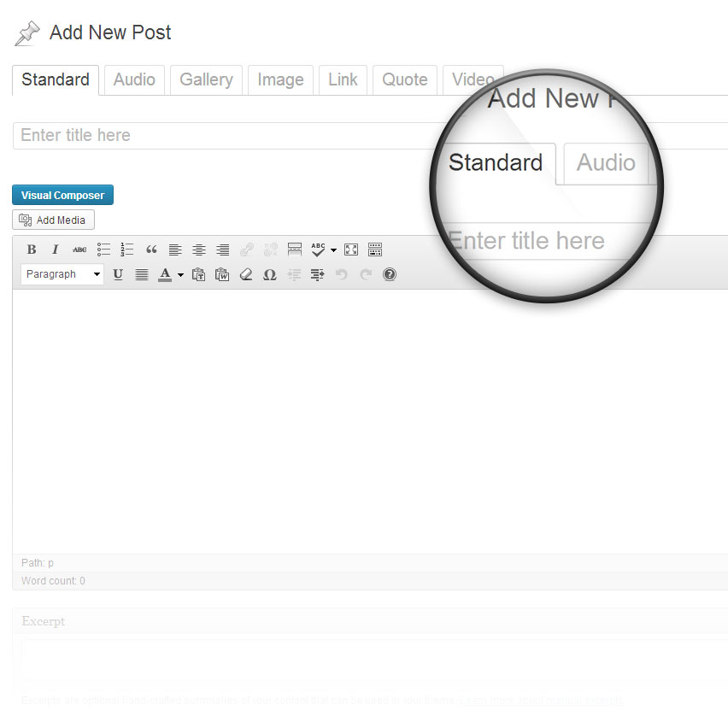The image size is (728, 728).
Task: Click the Add Media button
Action: click(x=53, y=220)
